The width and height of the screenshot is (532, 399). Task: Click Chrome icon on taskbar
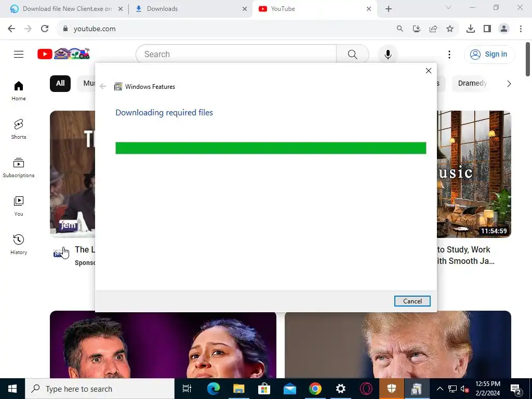[315, 389]
